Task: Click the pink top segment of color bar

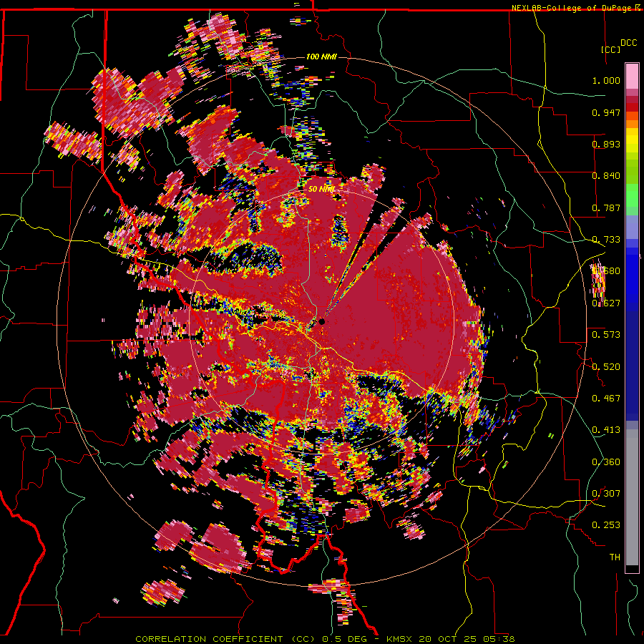Action: (x=632, y=77)
